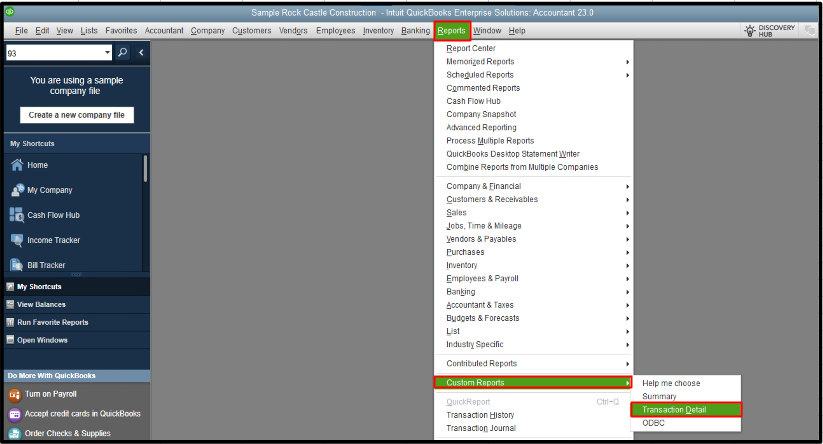Click Accept credit cards in QuickBooks link

pyautogui.click(x=82, y=414)
